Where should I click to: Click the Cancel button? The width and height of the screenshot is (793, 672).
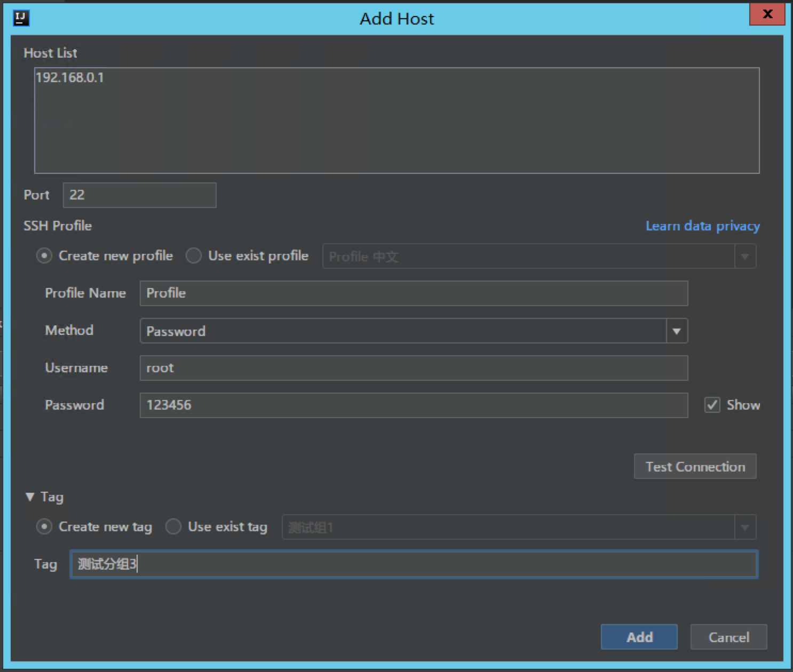point(728,637)
